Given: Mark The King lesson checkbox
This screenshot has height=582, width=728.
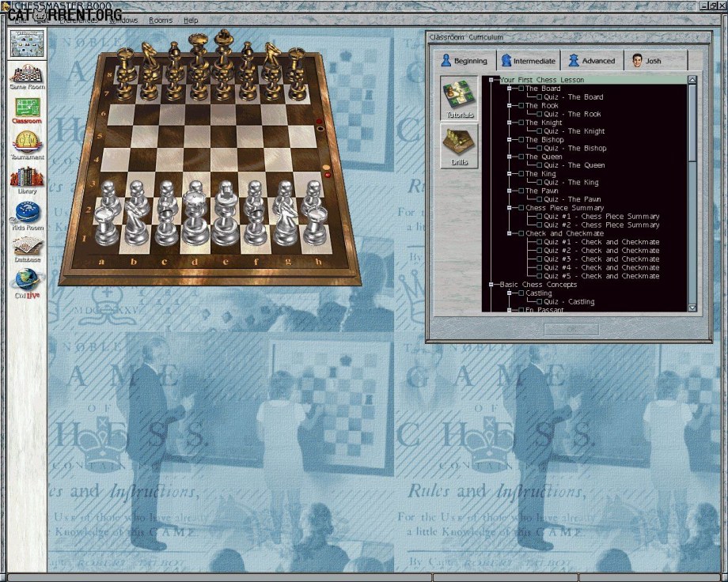Looking at the screenshot, I should point(521,174).
